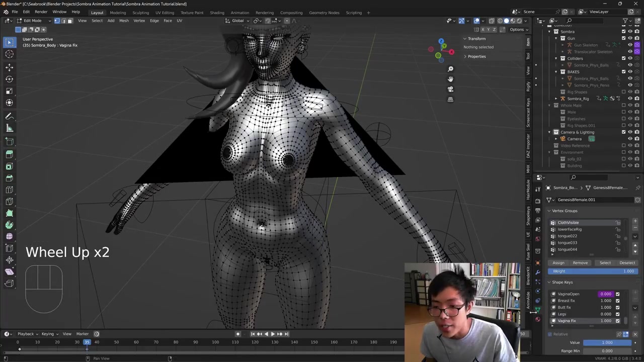Image resolution: width=644 pixels, height=362 pixels.
Task: Disable the Butt fix shape key checkbox
Action: point(617,307)
